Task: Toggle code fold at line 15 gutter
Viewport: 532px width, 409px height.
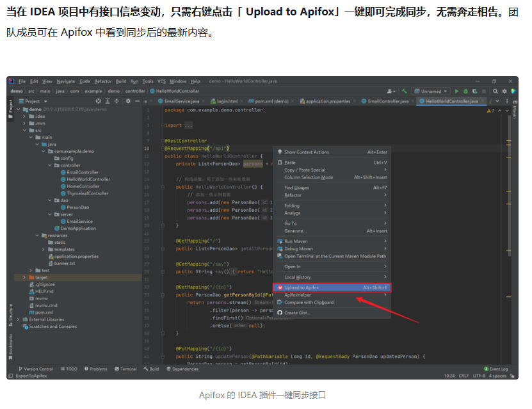Action: pos(163,187)
